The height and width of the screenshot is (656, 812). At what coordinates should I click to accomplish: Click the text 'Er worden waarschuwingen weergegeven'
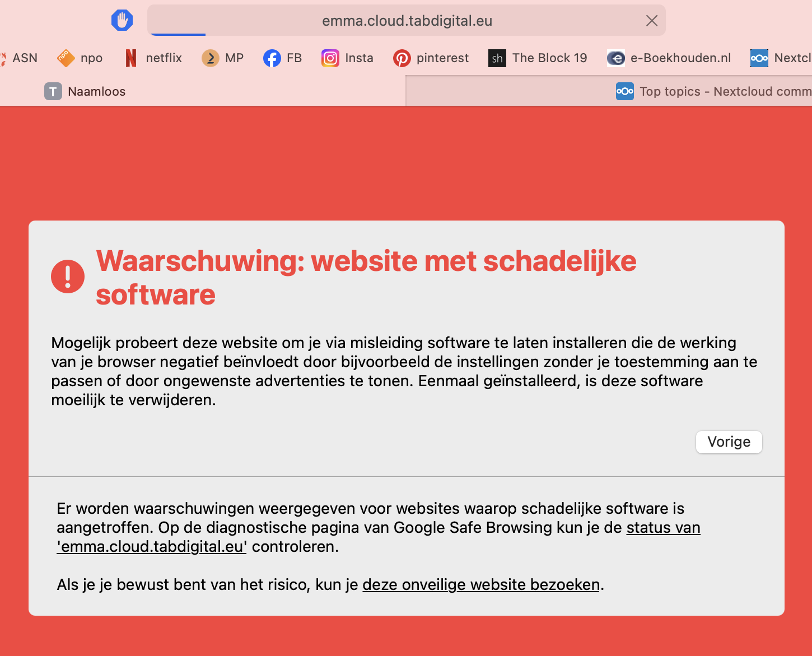pos(207,508)
